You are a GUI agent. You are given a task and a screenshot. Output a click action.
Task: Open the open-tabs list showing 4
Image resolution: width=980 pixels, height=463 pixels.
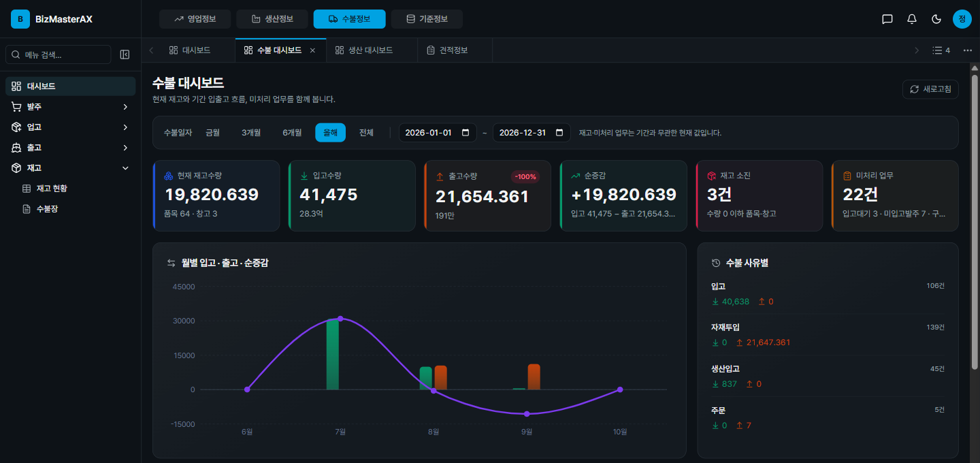tap(941, 50)
